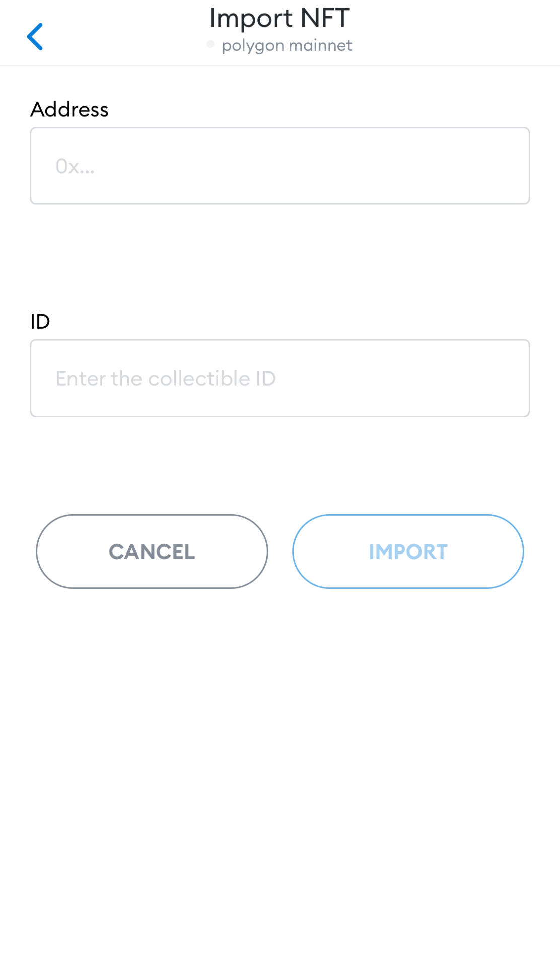Tap the word "polygon" in the subtitle
Image resolution: width=560 pixels, height=967 pixels.
click(x=253, y=46)
